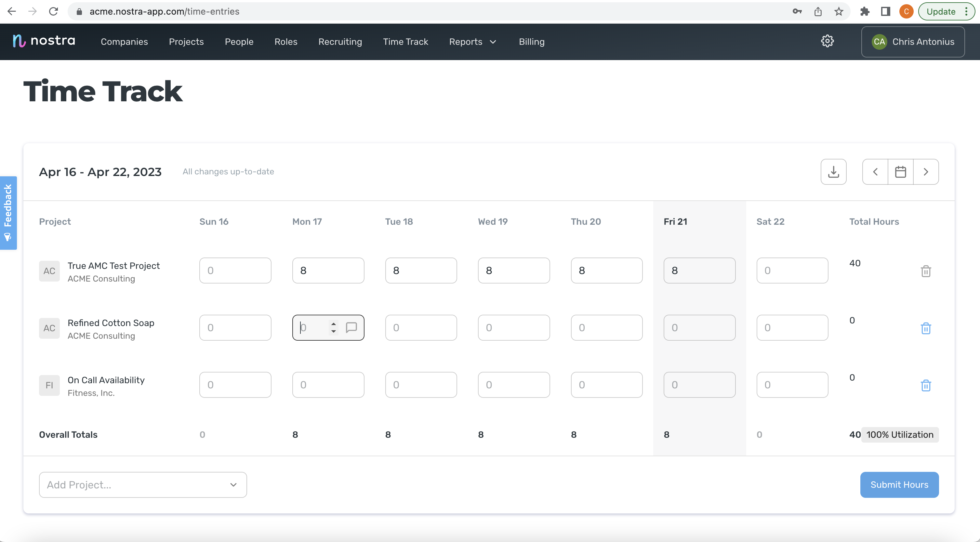Open the calendar date picker
The width and height of the screenshot is (980, 542).
tap(900, 172)
